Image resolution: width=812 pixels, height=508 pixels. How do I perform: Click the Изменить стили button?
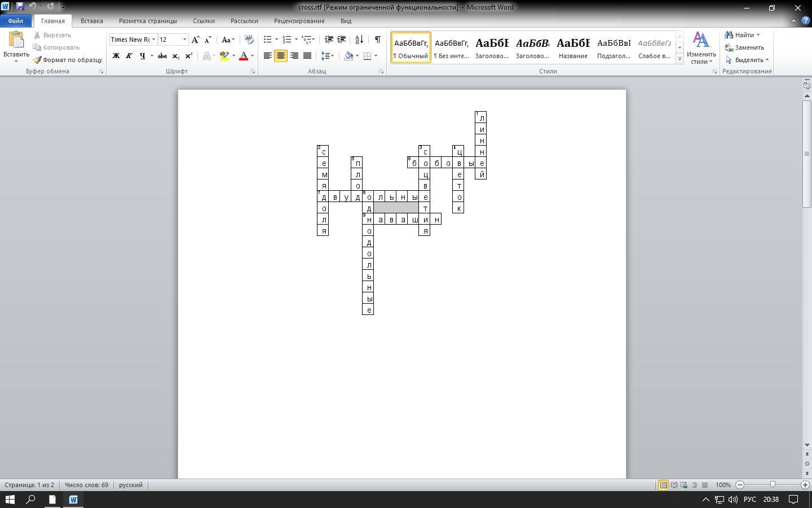coord(701,48)
